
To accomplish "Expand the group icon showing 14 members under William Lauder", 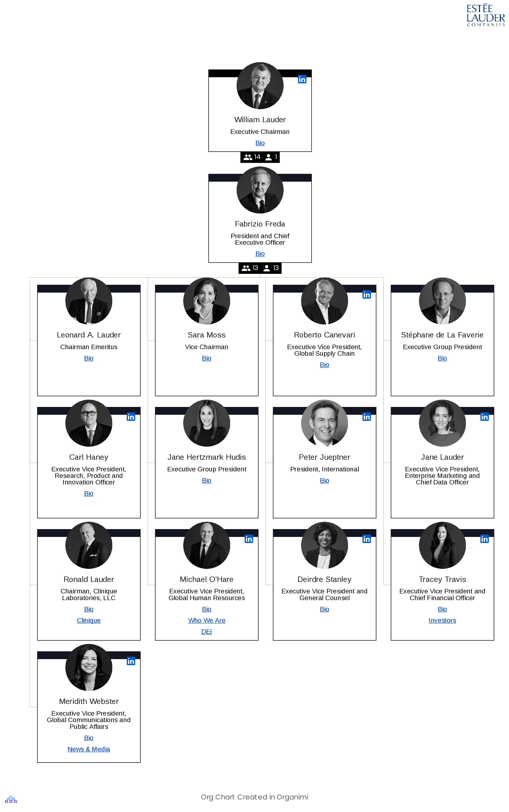I will coord(247,156).
